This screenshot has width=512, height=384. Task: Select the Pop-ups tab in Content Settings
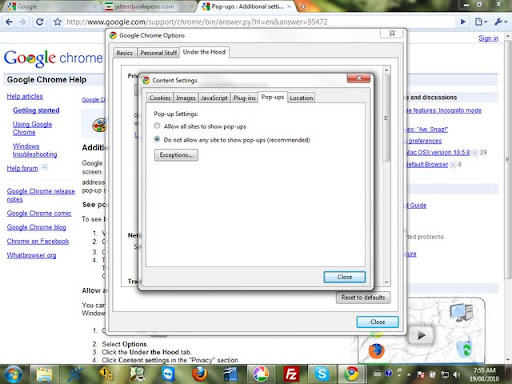point(273,97)
